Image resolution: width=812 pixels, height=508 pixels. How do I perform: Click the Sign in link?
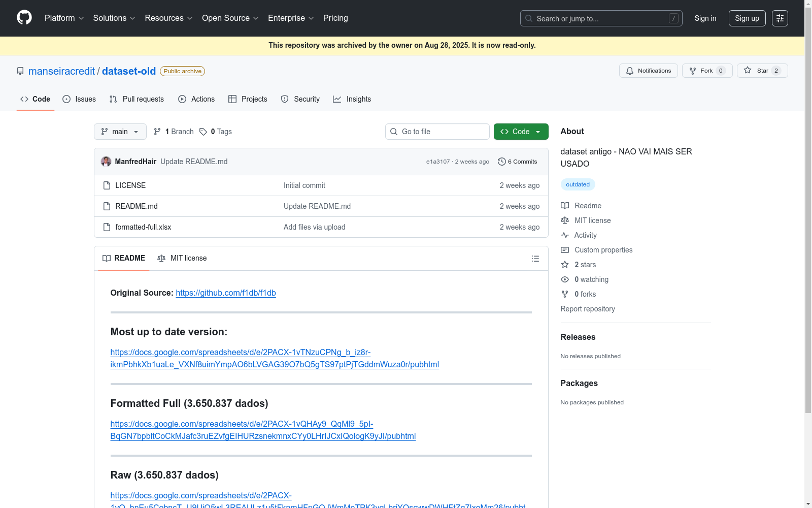tap(705, 18)
